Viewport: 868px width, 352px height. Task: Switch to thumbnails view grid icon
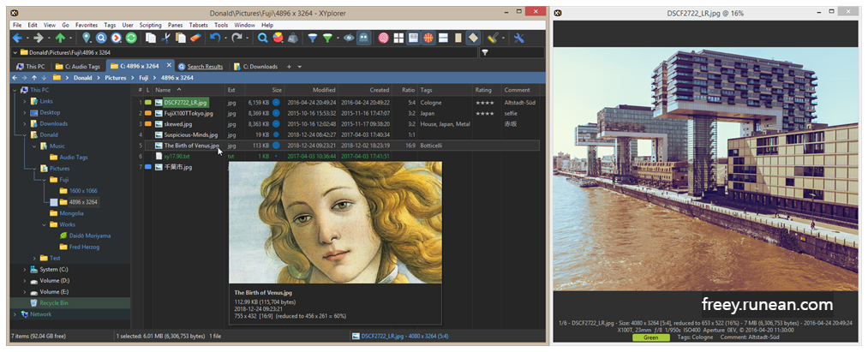pos(398,39)
